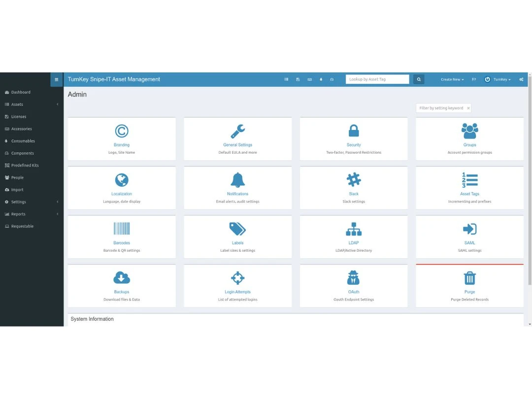Select Predefined Kits in sidebar
Viewport: 532px width, 399px height.
(25, 166)
